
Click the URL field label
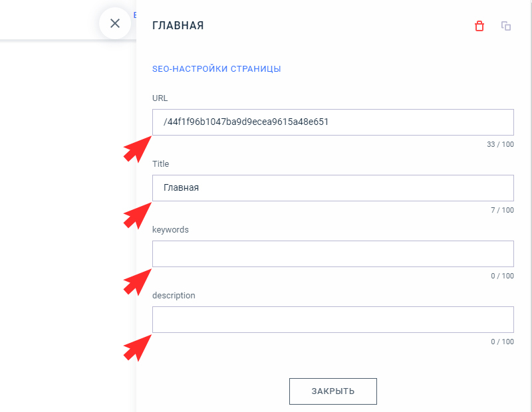click(x=160, y=98)
